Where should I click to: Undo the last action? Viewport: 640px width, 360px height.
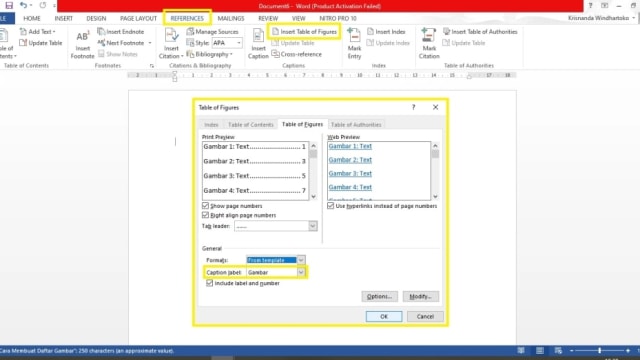click(x=23, y=5)
